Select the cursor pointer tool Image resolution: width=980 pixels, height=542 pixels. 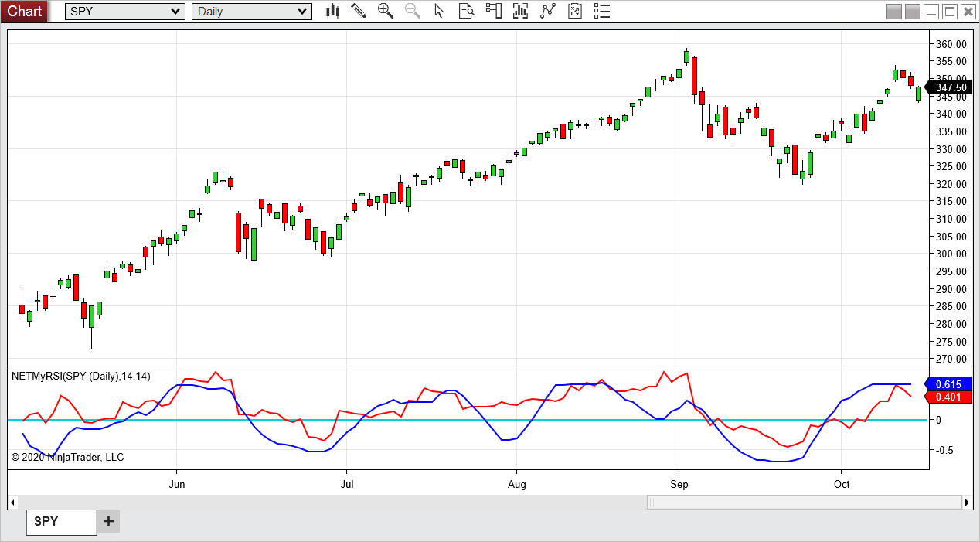440,11
